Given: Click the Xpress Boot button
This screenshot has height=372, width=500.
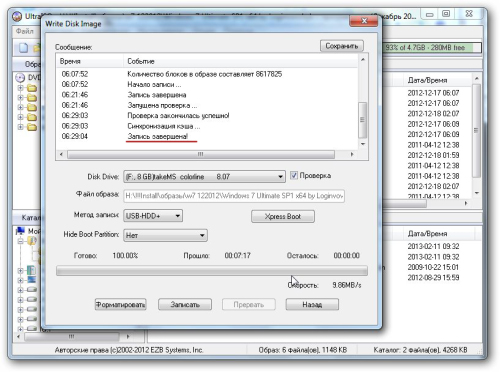Looking at the screenshot, I should pyautogui.click(x=283, y=216).
